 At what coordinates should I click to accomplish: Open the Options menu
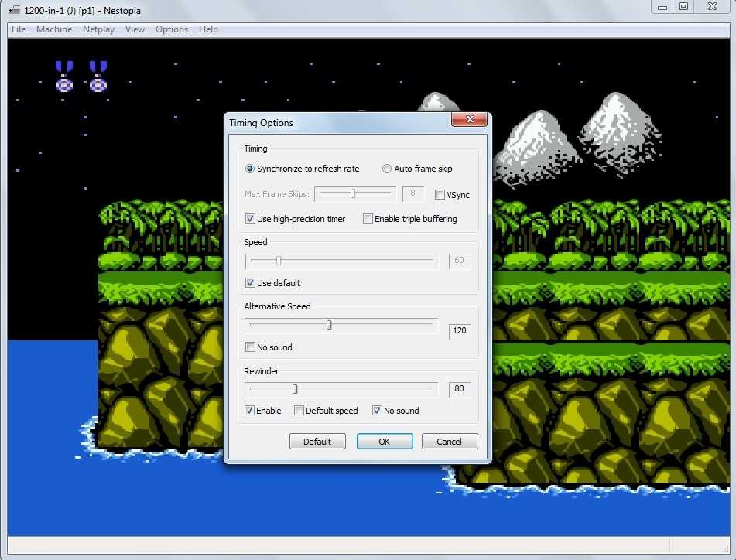pyautogui.click(x=172, y=29)
